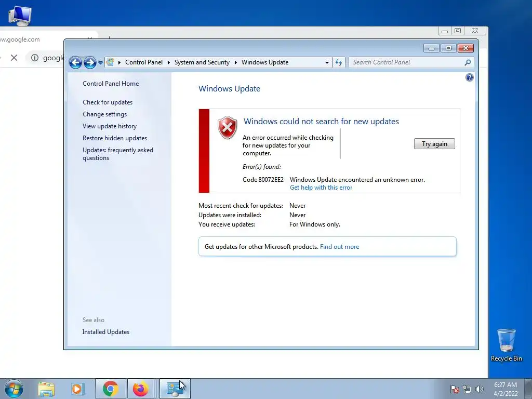Switch to Chrome in the taskbar

(x=110, y=389)
